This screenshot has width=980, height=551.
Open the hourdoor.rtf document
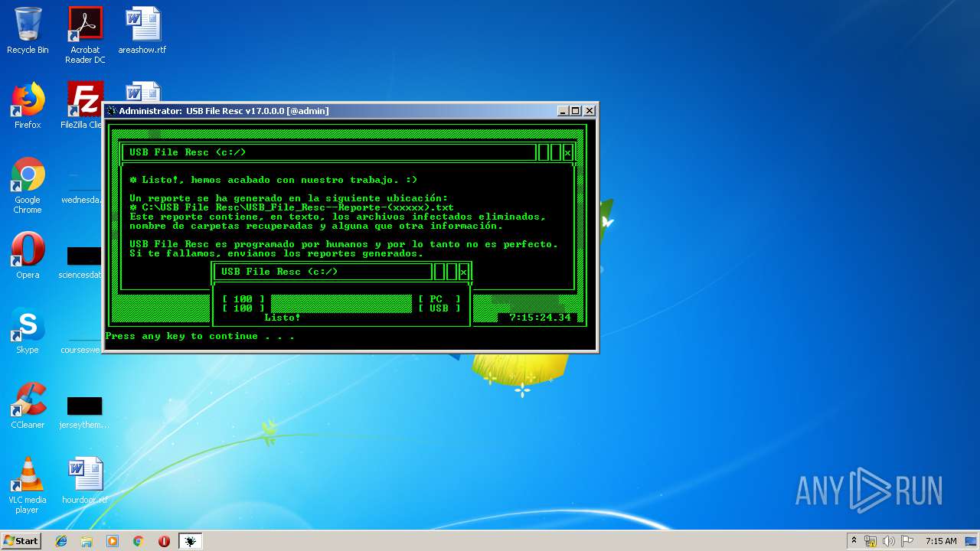(x=85, y=481)
